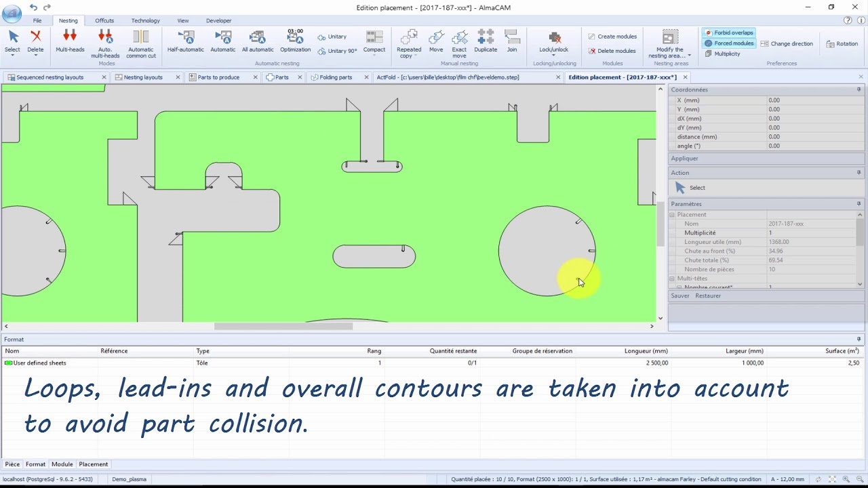The height and width of the screenshot is (488, 868).
Task: Click Delete modules
Action: 612,51
